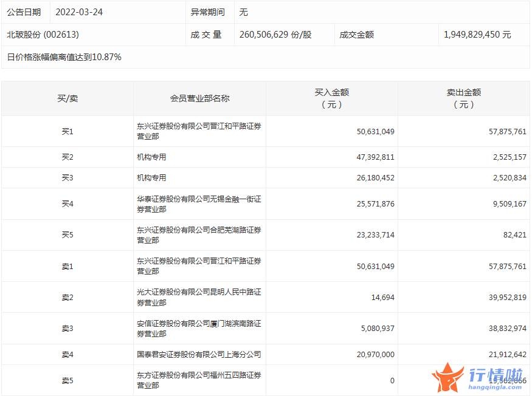
Task: Select the 卖1 row label
Action: 67,267
